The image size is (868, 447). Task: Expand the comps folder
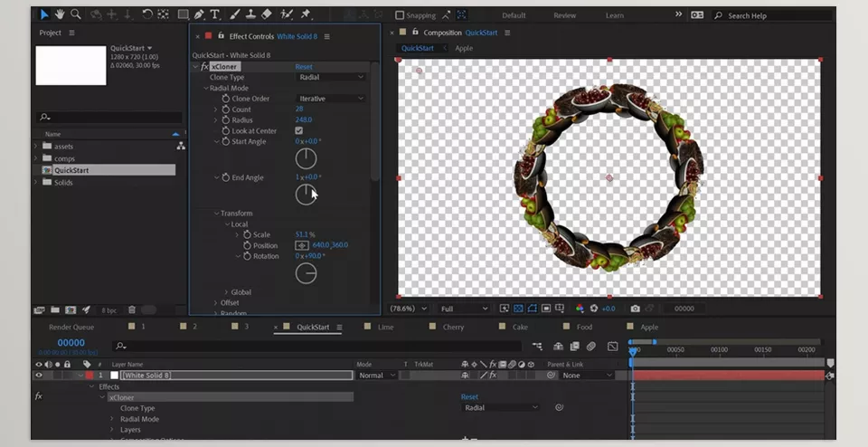pyautogui.click(x=36, y=158)
